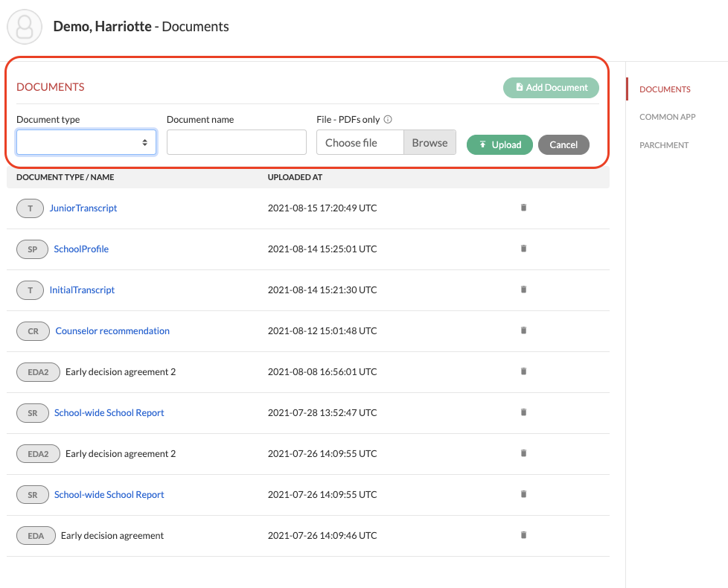This screenshot has height=588, width=728.
Task: Click the T badge beside InitialTranscript
Action: [x=31, y=290]
